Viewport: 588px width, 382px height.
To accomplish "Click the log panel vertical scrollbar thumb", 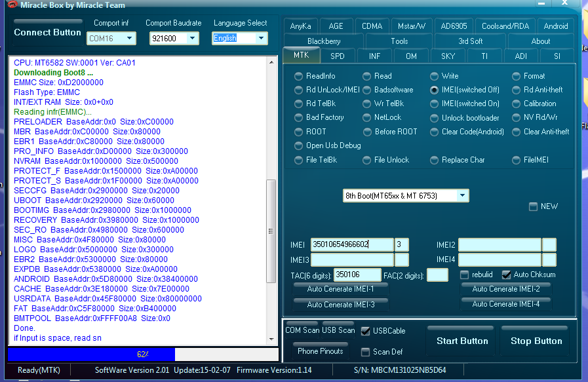I will [271, 231].
